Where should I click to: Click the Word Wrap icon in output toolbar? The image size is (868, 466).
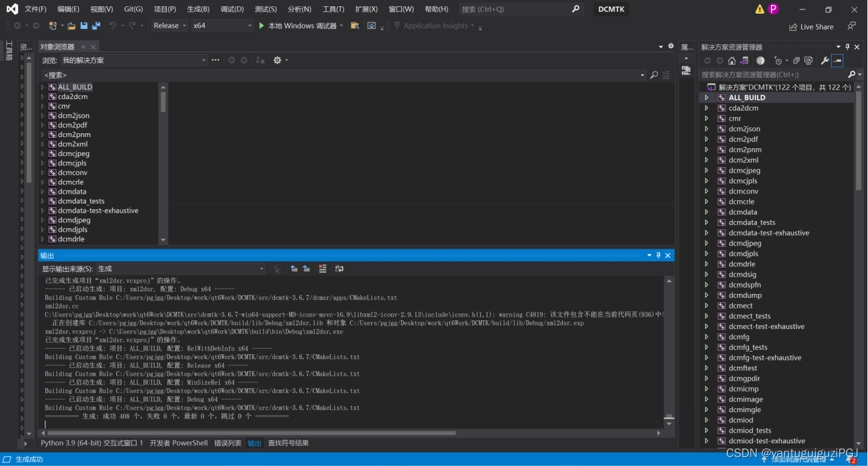click(339, 268)
